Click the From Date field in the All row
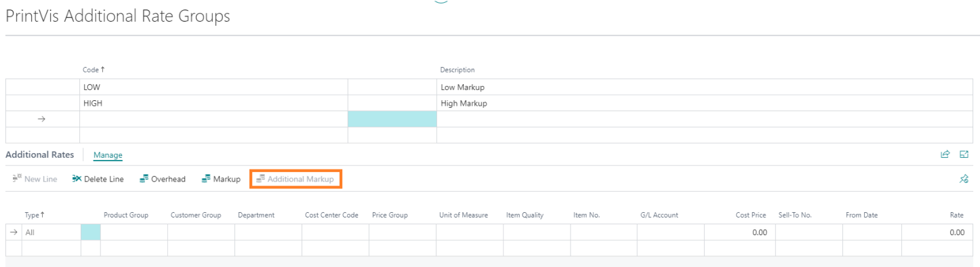Image resolution: width=980 pixels, height=267 pixels. pyautogui.click(x=872, y=232)
